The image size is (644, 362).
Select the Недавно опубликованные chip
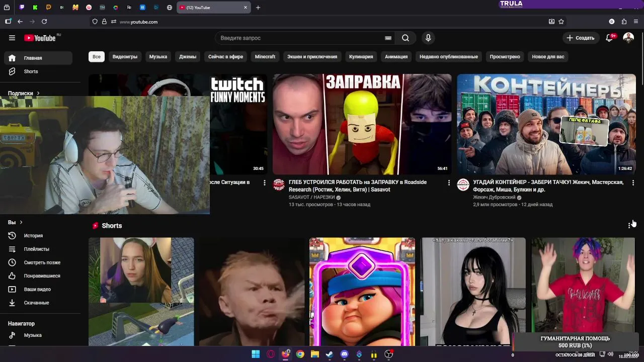pos(449,56)
